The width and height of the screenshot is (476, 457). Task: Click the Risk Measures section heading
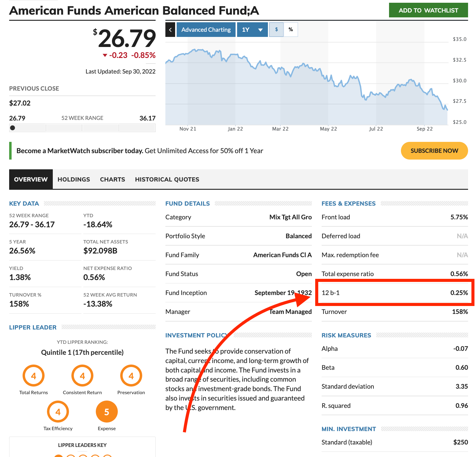coord(346,335)
